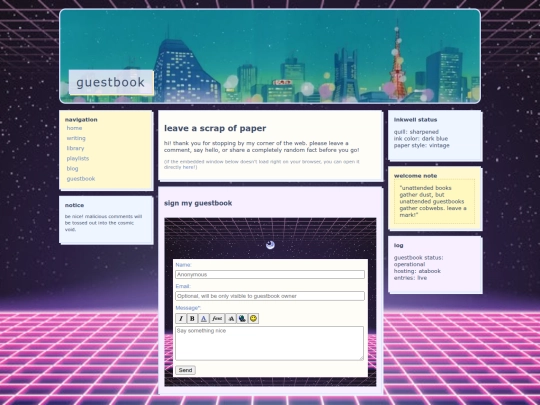Click the 'entries: live' line
540x405 pixels.
pos(411,278)
